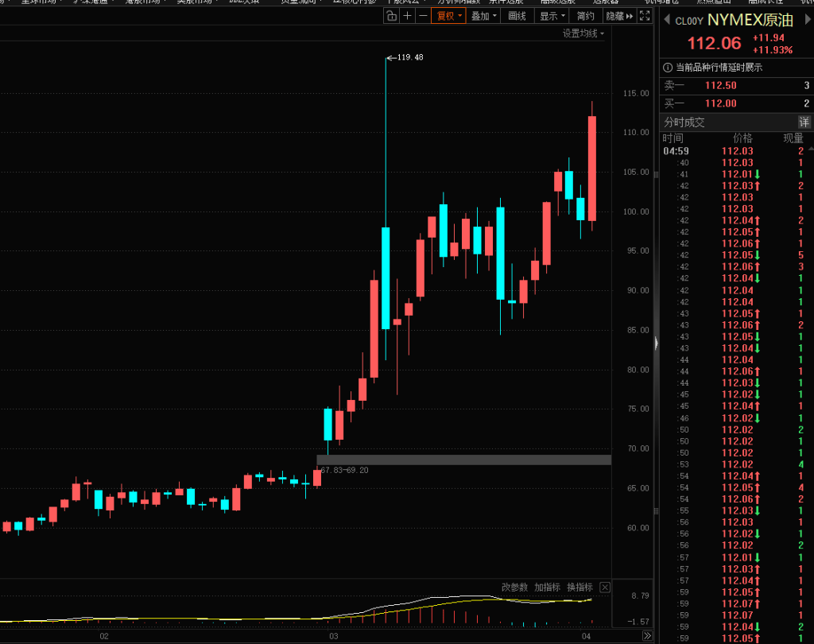Click the collapse handle on right panel edge

(x=656, y=343)
